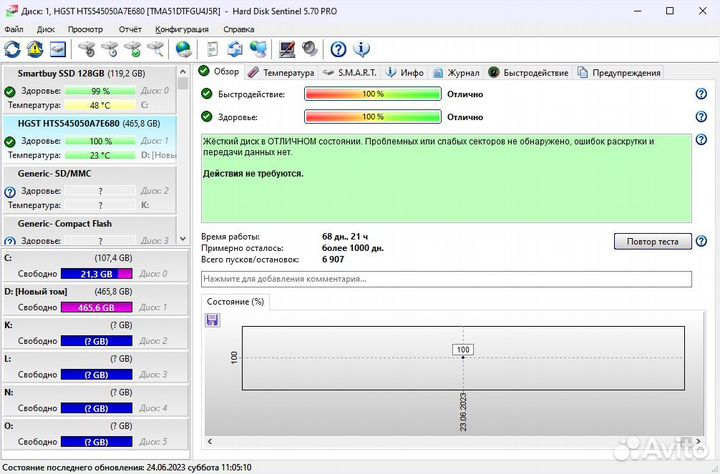Open the Просмотр menu
This screenshot has height=474, width=720.
click(85, 29)
